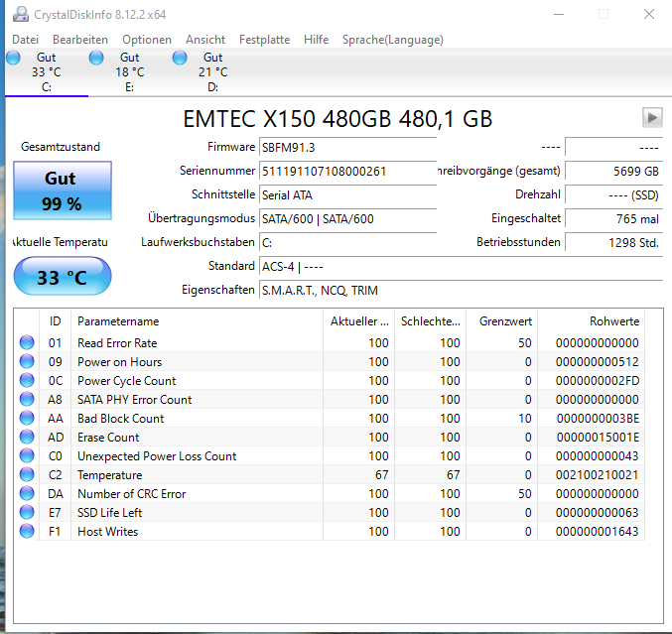Click the Eigenschaften field S.M.A.R.T., NCQ, TRIM
The height and width of the screenshot is (634, 672).
coord(462,291)
